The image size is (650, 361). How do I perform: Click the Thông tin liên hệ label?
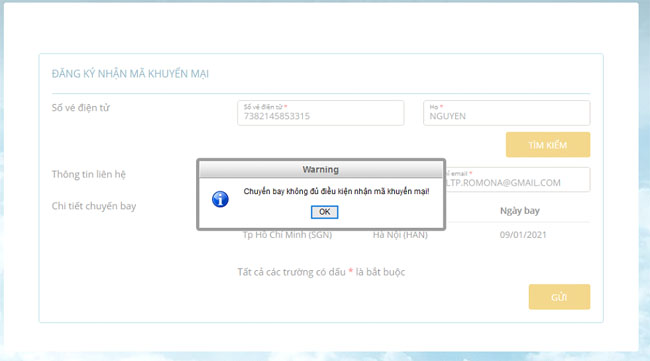[x=89, y=174]
